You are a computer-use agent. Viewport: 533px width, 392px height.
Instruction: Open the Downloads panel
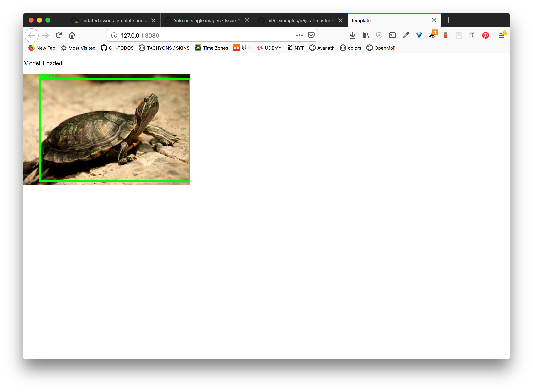[x=353, y=35]
